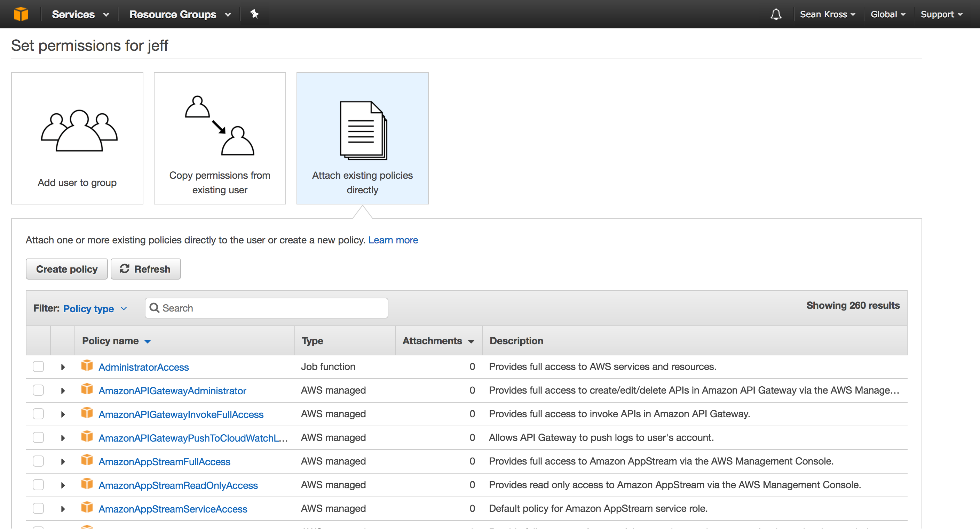Click the group of users icon
This screenshot has height=532, width=980.
79,130
